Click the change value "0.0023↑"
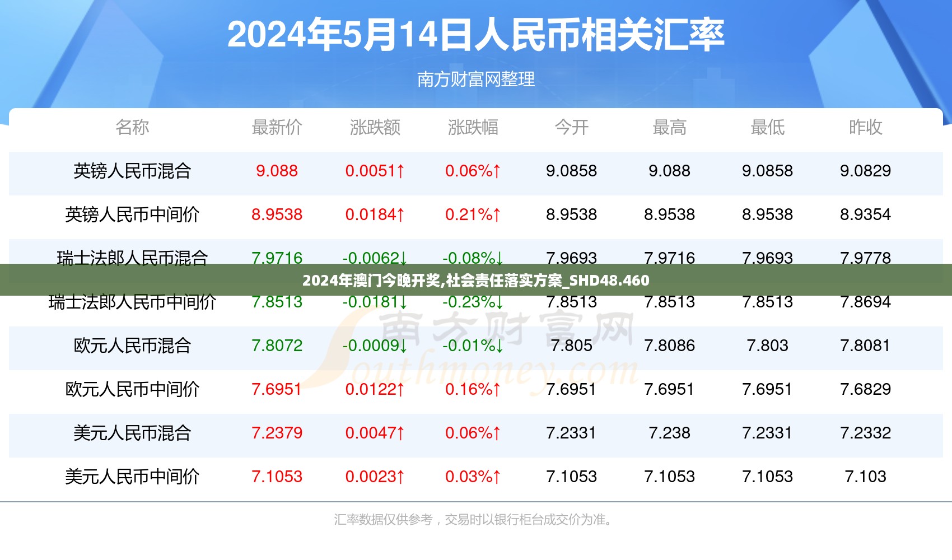Viewport: 952px width, 560px height. [375, 477]
